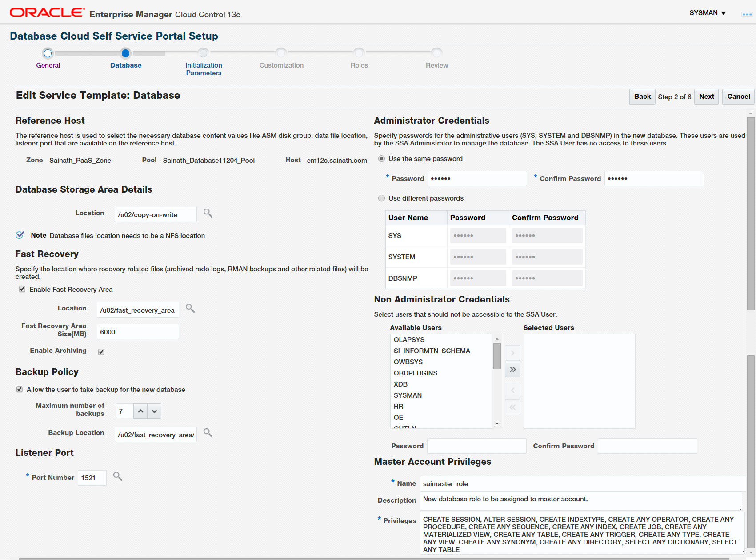
Task: Click the administrator Confirm Password field
Action: [654, 178]
